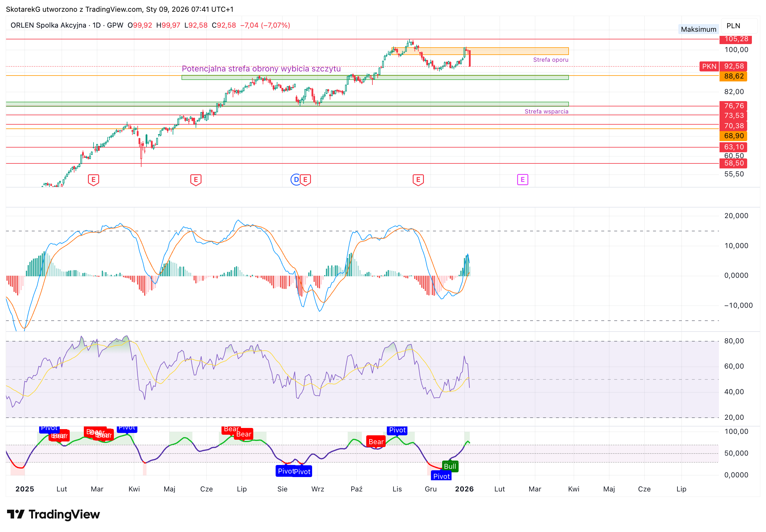Click the 2025 label on time axis
The image size is (766, 532).
click(25, 489)
